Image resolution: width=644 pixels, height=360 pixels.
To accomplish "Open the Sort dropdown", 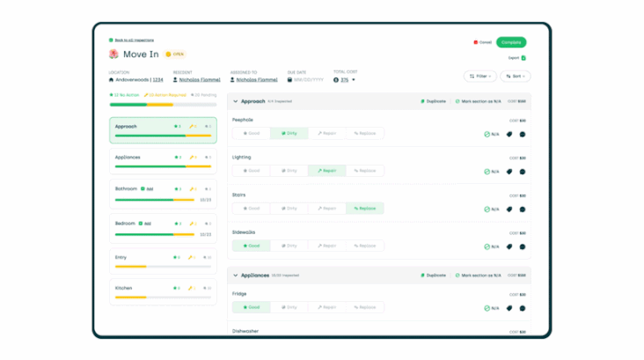I will point(516,76).
